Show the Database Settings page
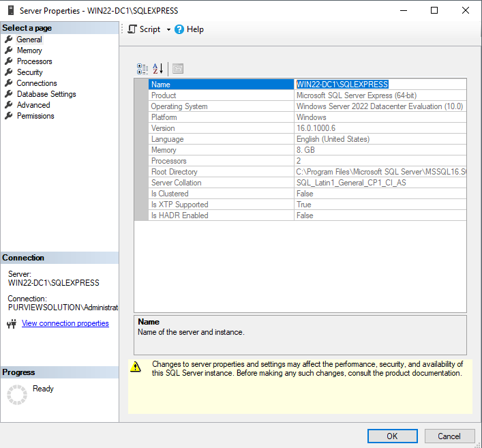The height and width of the screenshot is (448, 482). 46,94
